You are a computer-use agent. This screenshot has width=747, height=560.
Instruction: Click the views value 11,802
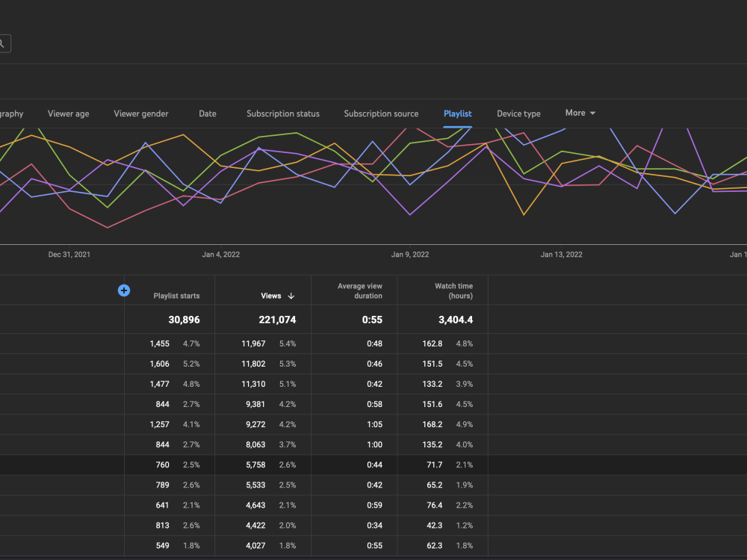click(253, 364)
